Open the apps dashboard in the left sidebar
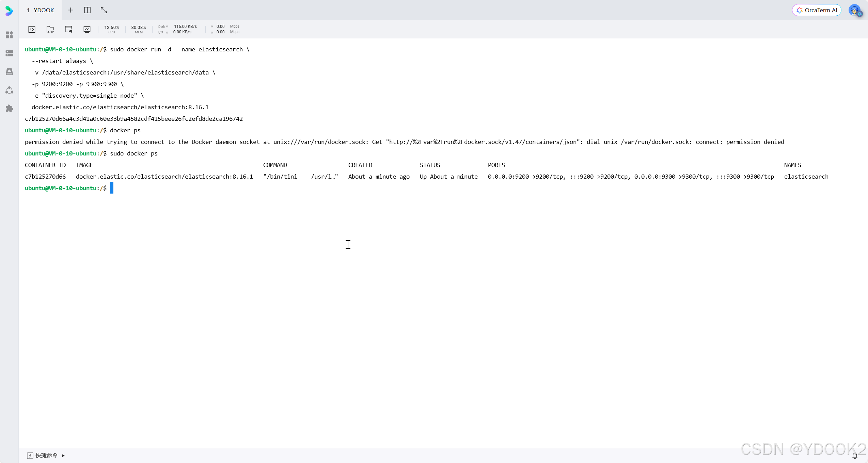This screenshot has width=868, height=463. click(x=9, y=34)
